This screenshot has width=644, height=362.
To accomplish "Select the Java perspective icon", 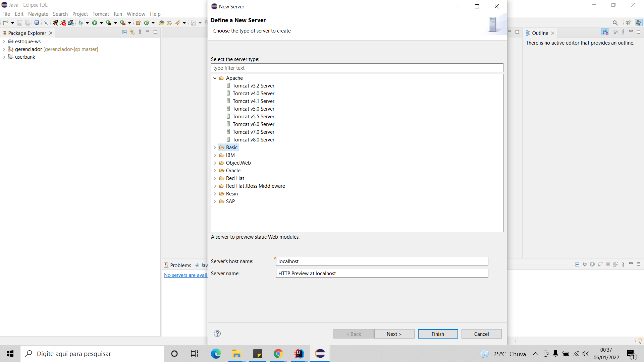I will (x=639, y=23).
